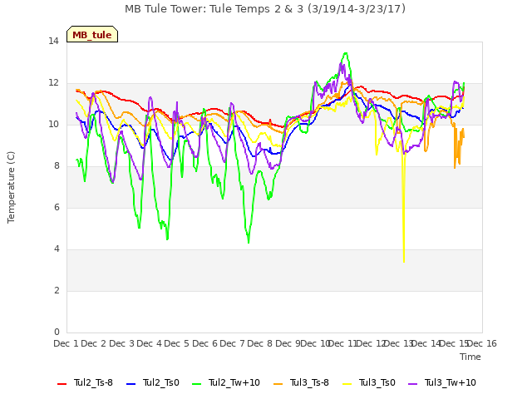Click the green curve peak near Dec 11
The height and width of the screenshot is (399, 532).
pyautogui.click(x=346, y=53)
